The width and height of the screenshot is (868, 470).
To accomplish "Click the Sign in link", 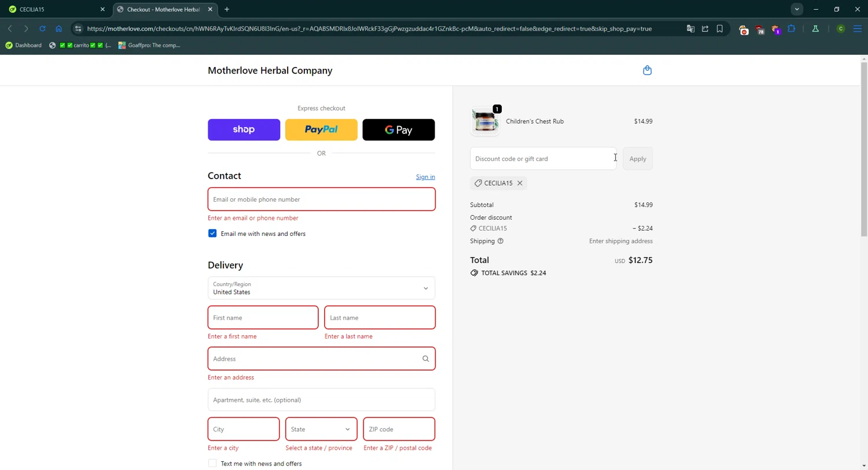I will tap(425, 177).
